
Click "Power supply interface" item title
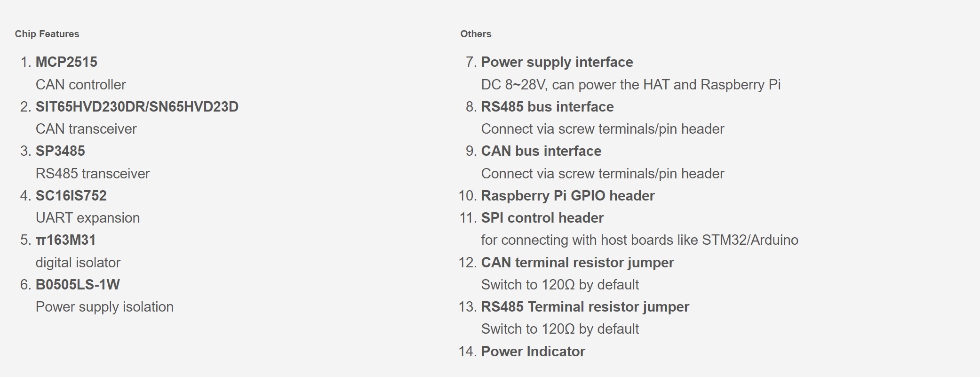[557, 62]
